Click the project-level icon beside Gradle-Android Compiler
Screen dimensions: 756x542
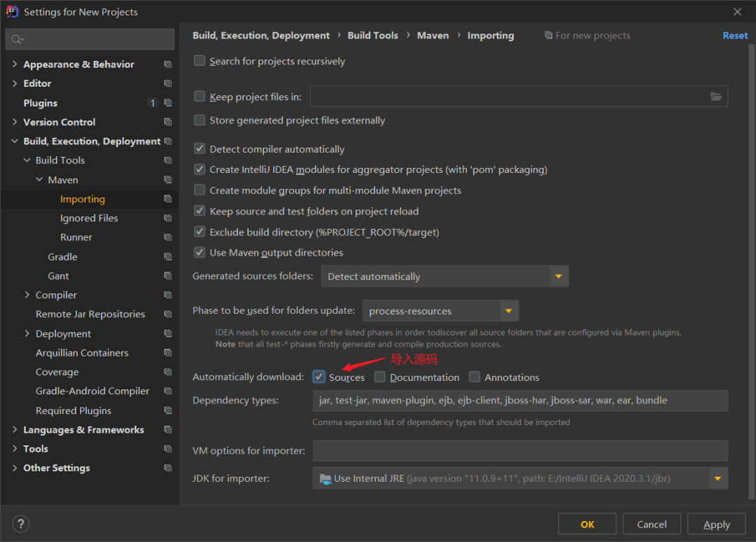point(168,391)
